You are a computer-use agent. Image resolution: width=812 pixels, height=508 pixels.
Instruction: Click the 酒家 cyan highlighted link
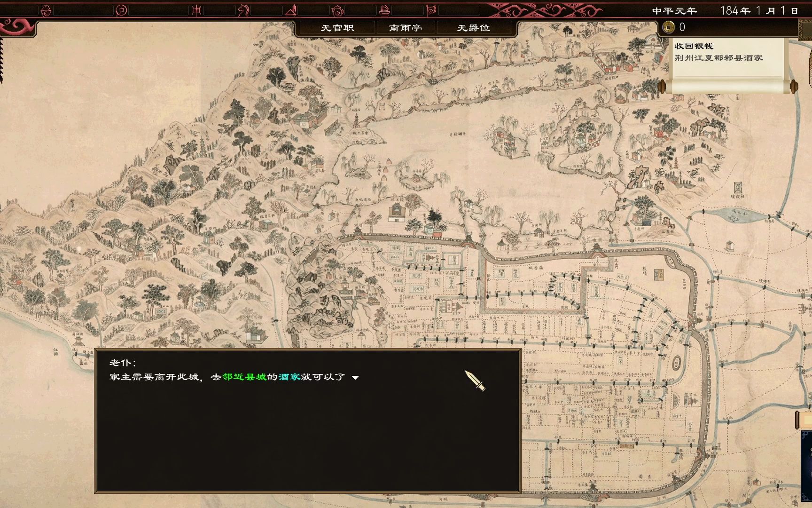click(x=289, y=377)
